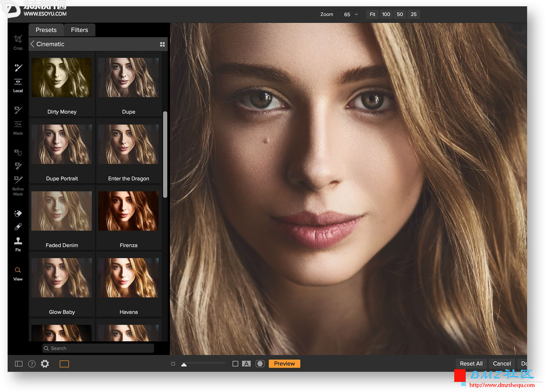546x392 pixels.
Task: Click the search magnifier icon
Action: 46,348
